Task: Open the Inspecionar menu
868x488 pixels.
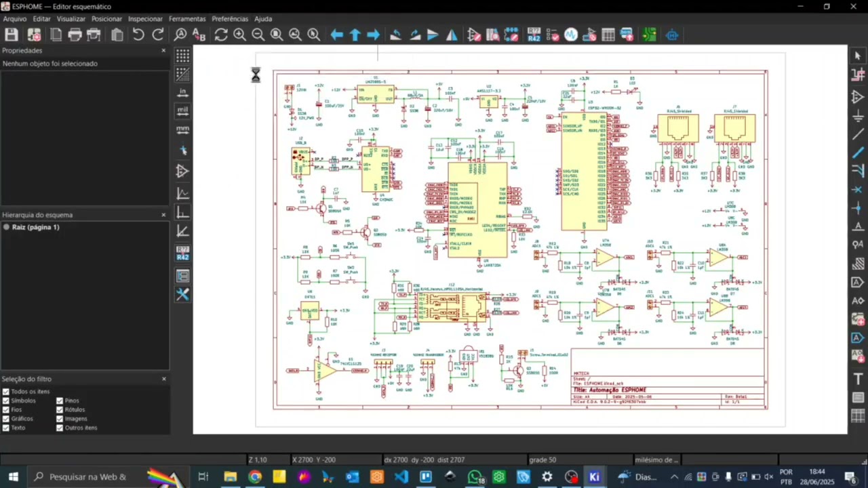Action: [145, 19]
